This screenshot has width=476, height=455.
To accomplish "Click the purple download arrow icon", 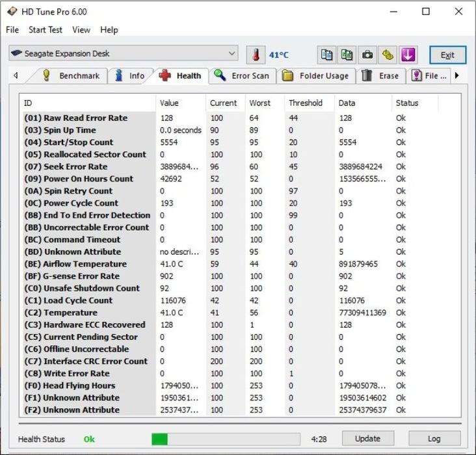I will pyautogui.click(x=408, y=55).
